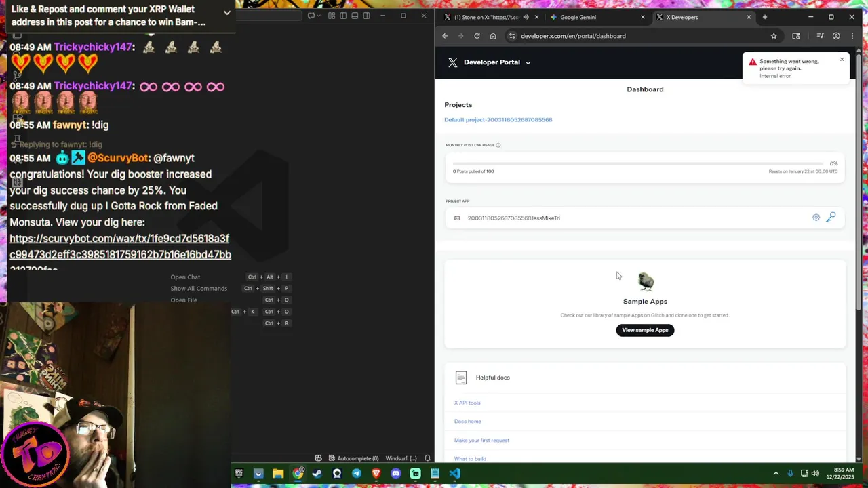Click the Monthly Post Cap Usage info icon

pyautogui.click(x=498, y=145)
